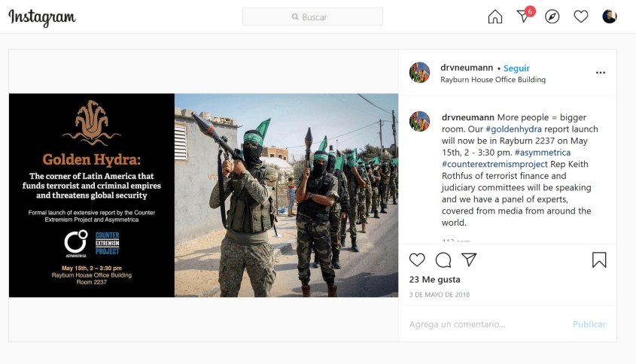Open the drvneumann username in the header
636x364 pixels.
[467, 68]
